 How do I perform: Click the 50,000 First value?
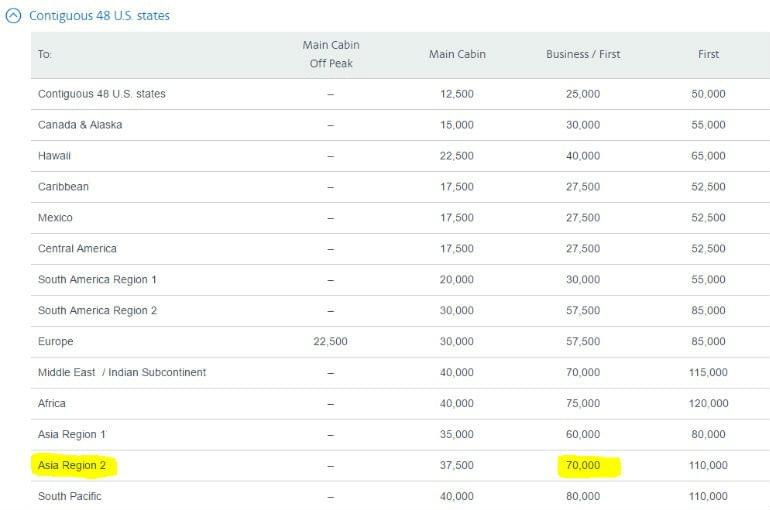tap(708, 94)
